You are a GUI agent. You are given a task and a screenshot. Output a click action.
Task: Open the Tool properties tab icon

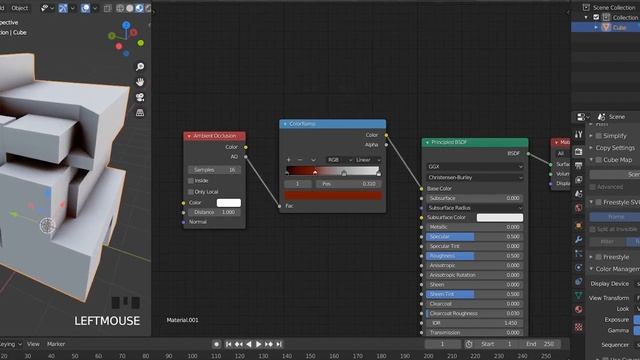click(x=578, y=134)
